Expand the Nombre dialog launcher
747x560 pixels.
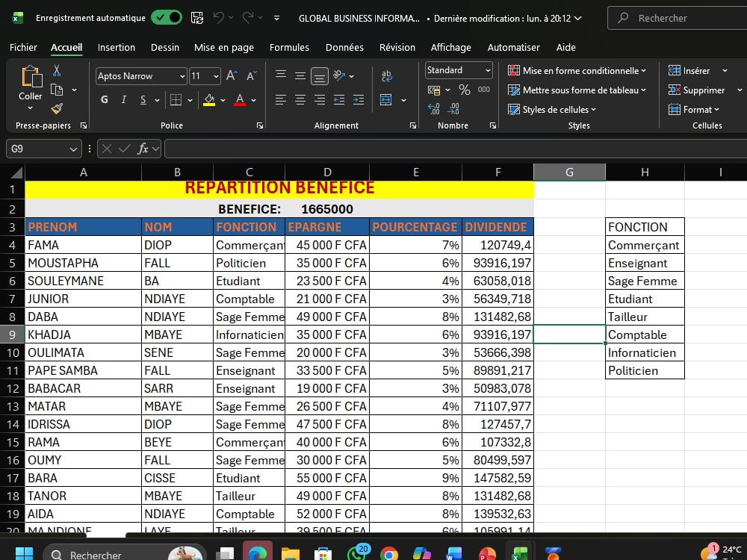tap(493, 125)
